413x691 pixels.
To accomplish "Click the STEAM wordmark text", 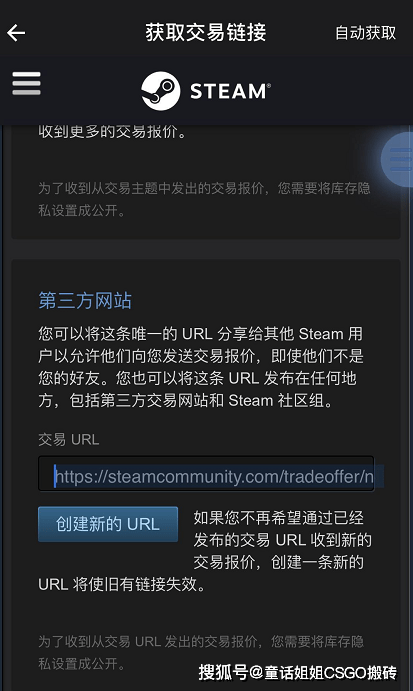I will [230, 92].
